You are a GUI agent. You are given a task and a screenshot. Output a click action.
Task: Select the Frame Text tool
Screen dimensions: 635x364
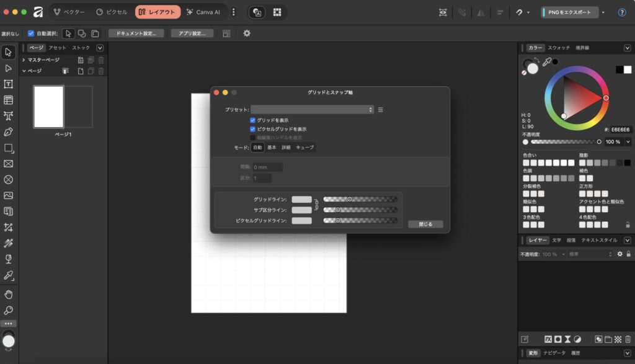9,84
